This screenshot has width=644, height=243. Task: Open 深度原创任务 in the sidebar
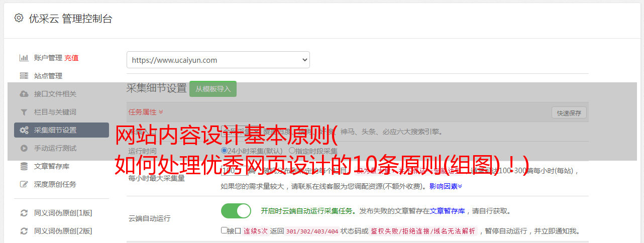55,184
